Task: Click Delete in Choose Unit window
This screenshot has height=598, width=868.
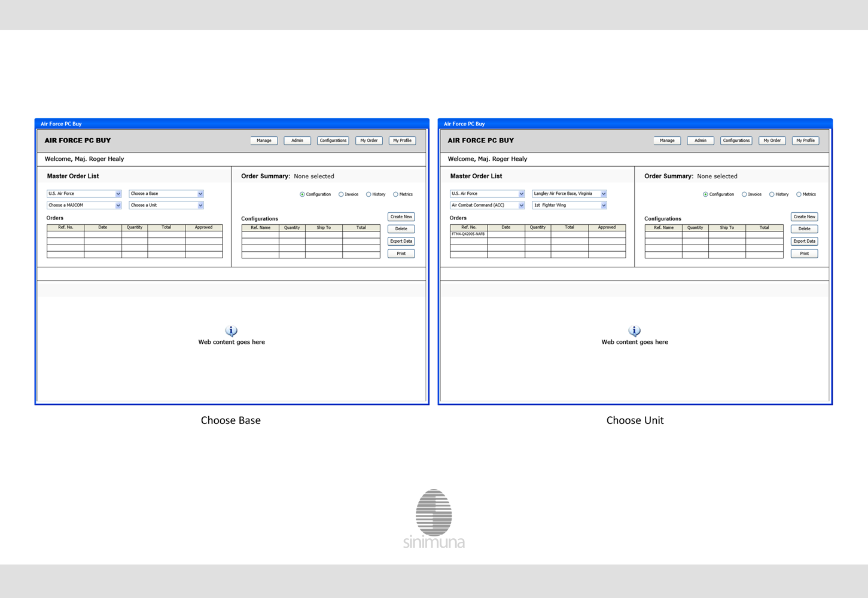Action: tap(805, 229)
